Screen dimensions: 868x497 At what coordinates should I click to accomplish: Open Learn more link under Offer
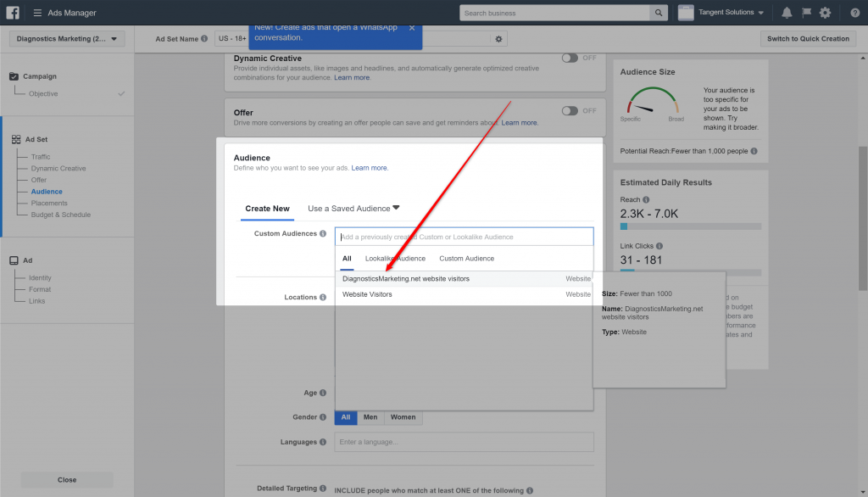[519, 123]
